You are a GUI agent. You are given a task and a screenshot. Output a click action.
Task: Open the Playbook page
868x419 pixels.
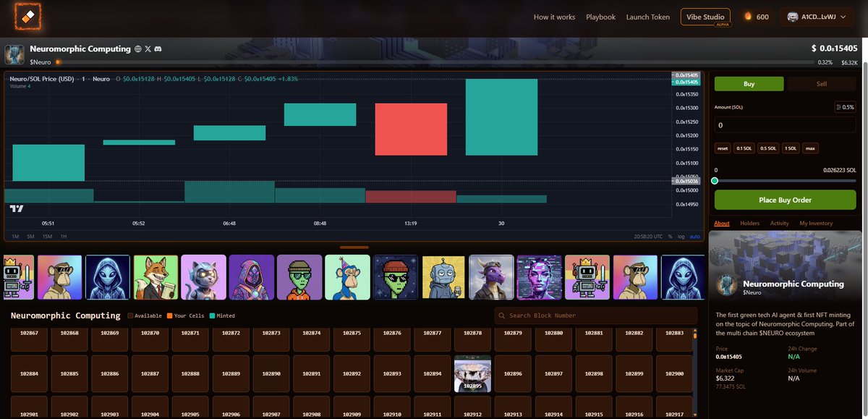pyautogui.click(x=600, y=17)
